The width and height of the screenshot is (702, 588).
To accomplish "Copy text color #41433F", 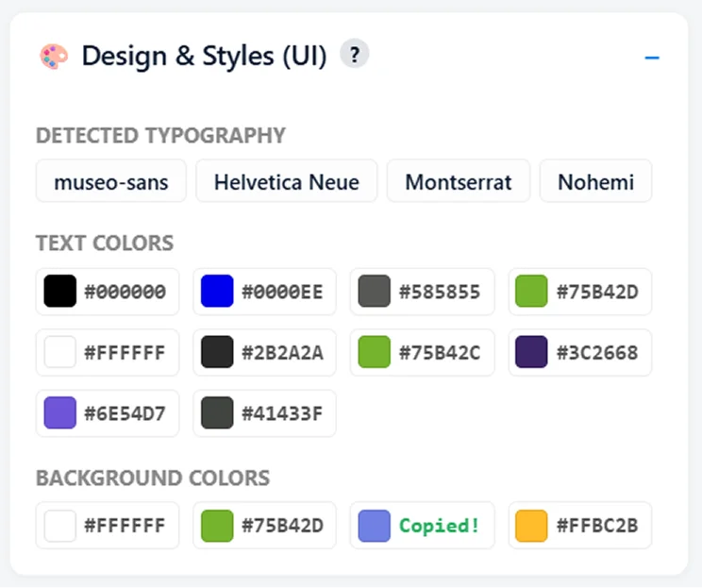I will click(x=264, y=413).
